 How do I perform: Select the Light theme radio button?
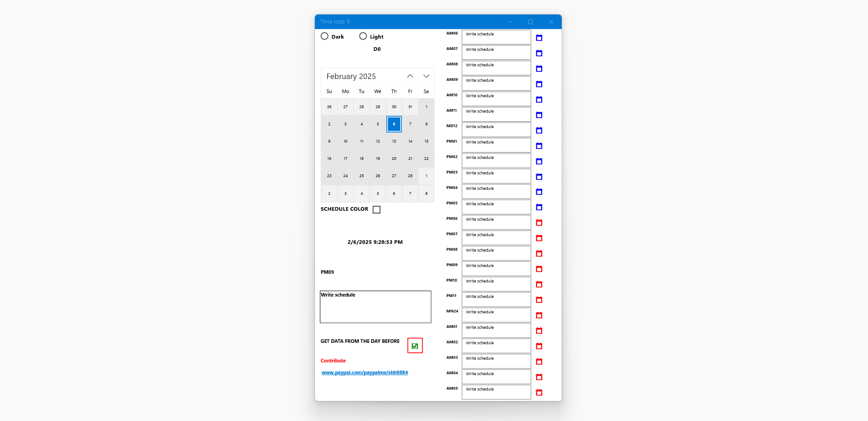click(x=363, y=36)
